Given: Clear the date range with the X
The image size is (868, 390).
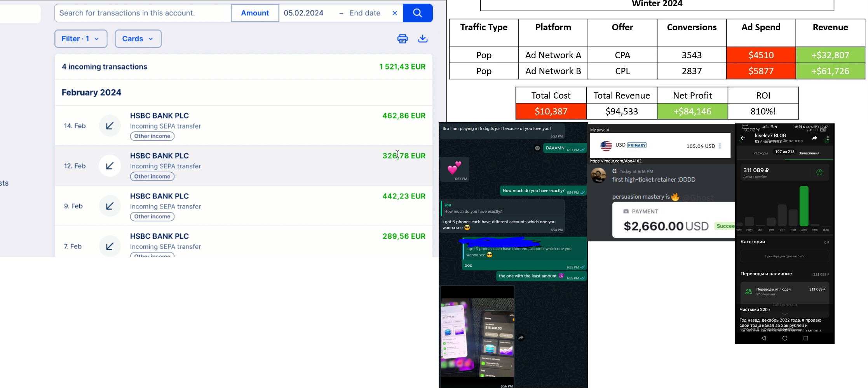Looking at the screenshot, I should coord(395,13).
